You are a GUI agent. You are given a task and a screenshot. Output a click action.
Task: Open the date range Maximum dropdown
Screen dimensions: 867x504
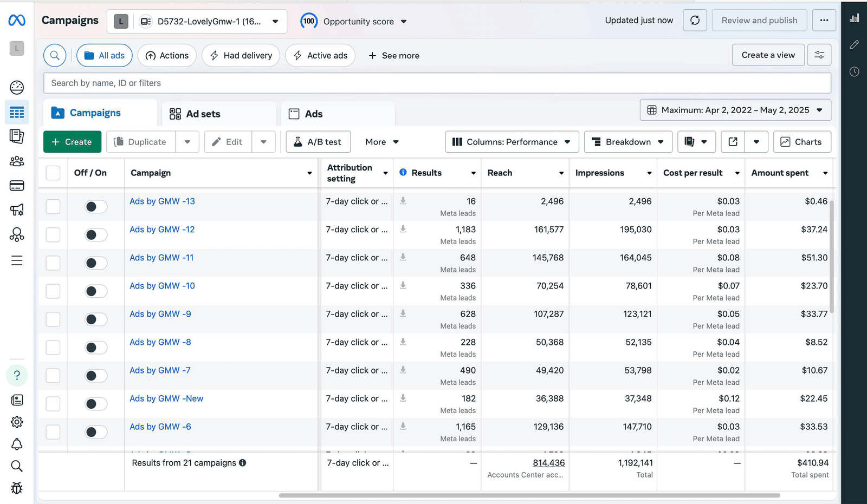point(735,110)
